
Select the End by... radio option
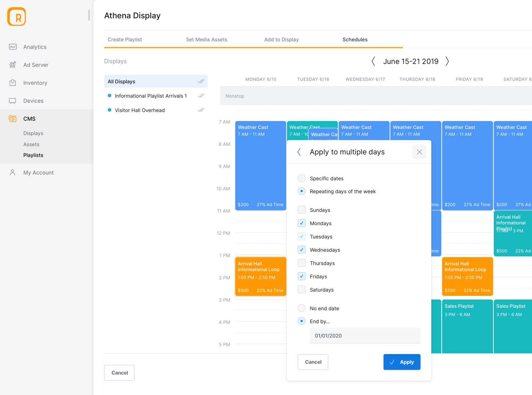point(302,321)
